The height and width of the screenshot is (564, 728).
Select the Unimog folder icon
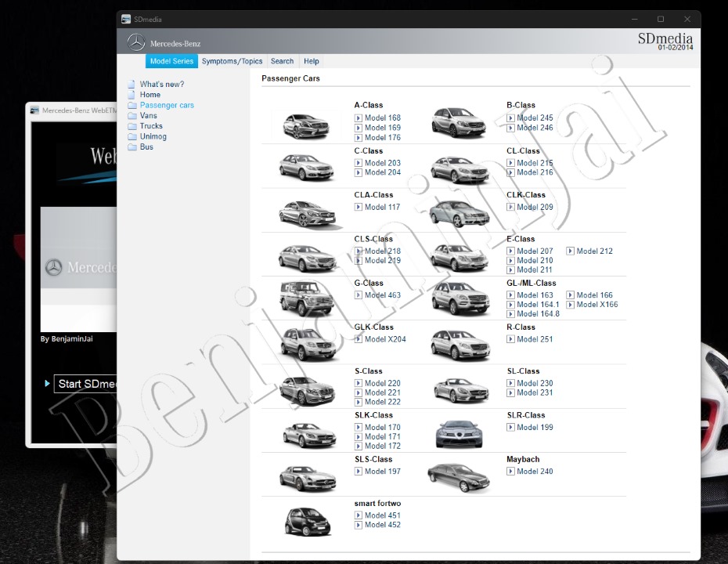coord(132,137)
